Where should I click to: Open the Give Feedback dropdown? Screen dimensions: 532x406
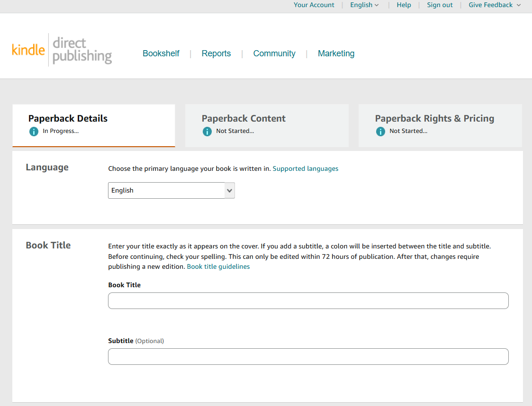[x=495, y=5]
